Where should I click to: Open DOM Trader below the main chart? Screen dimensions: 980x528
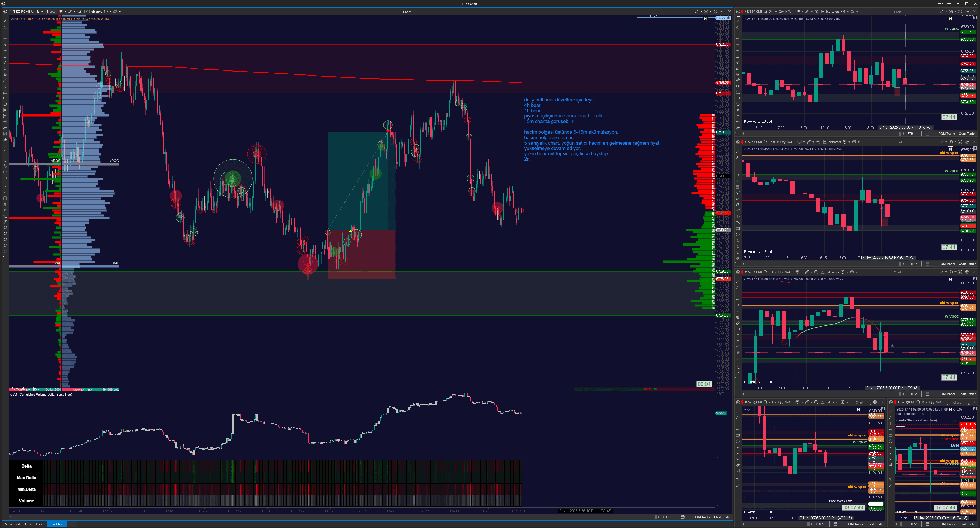coord(702,517)
